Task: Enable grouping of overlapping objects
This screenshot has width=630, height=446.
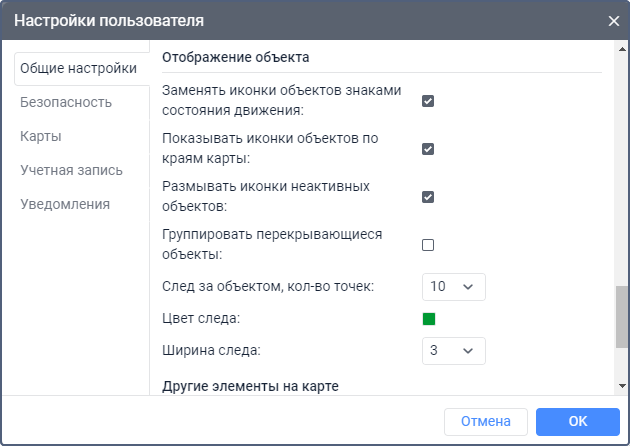Action: click(428, 245)
